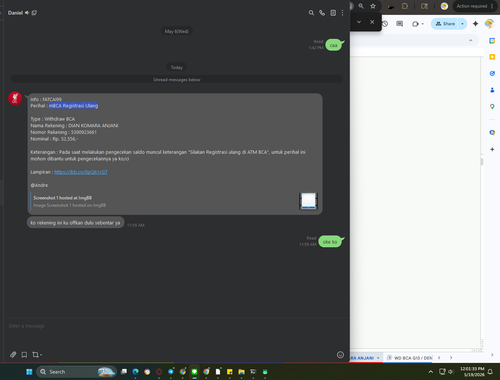
Task: Open Contacts side panel icon
Action: (x=492, y=90)
